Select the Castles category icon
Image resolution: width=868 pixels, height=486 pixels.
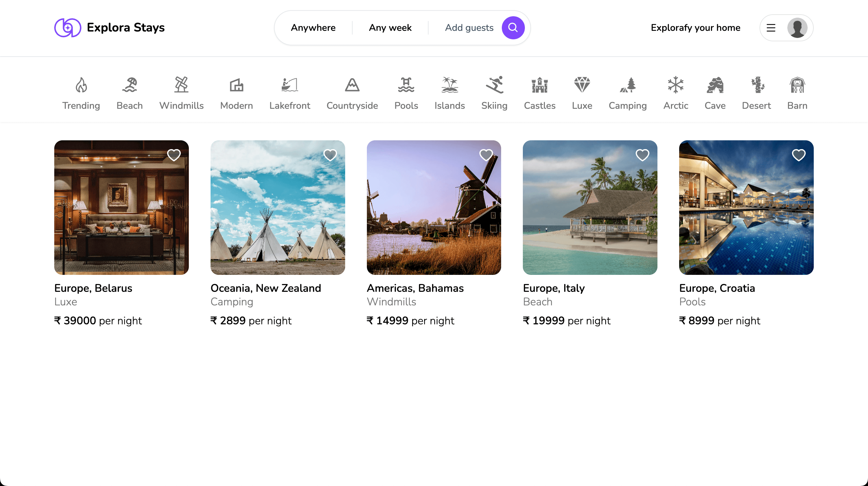(539, 85)
